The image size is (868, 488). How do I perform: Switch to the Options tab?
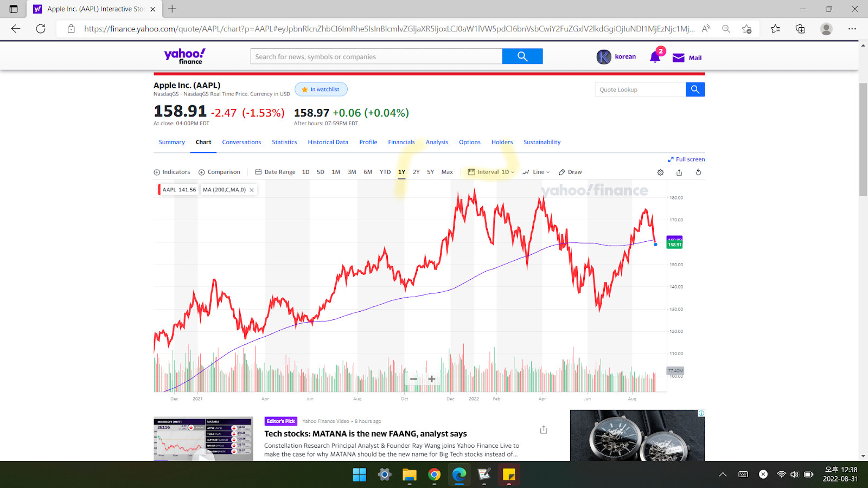(470, 142)
